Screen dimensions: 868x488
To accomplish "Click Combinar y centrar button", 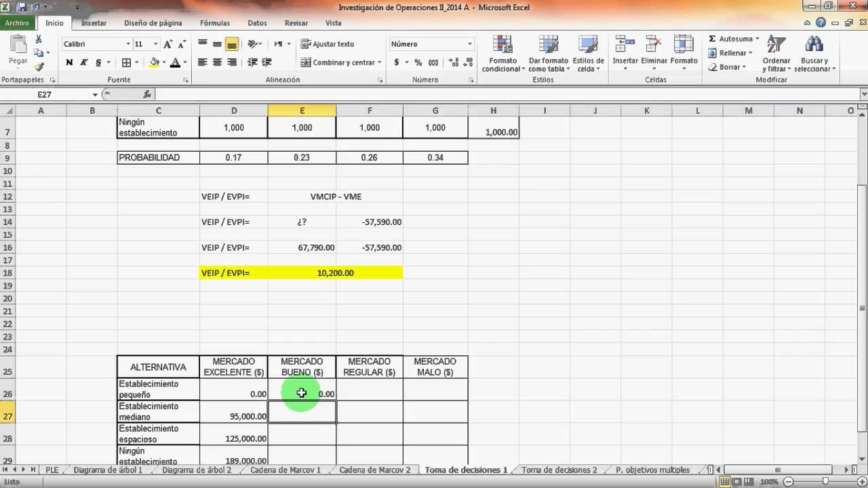I will [x=340, y=62].
